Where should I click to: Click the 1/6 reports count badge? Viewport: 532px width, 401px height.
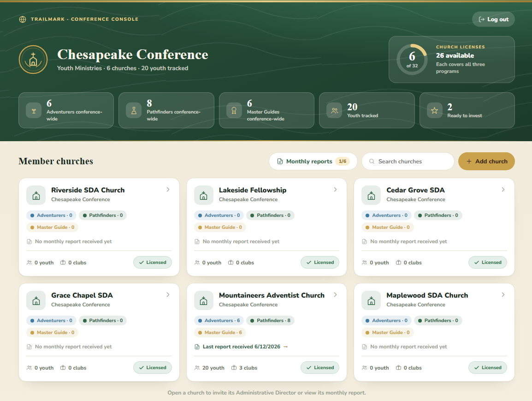pos(343,162)
